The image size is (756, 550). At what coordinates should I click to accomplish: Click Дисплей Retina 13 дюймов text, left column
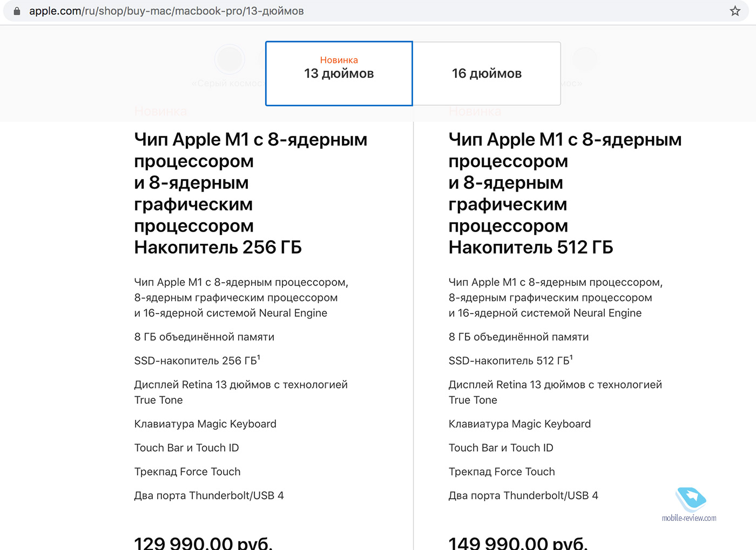tap(241, 392)
